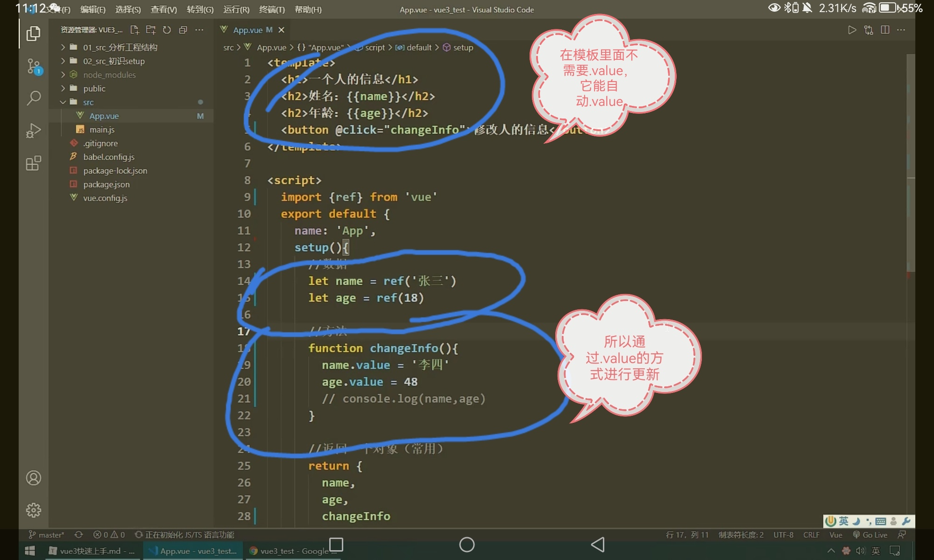Click the New File icon in explorer
Viewport: 934px width, 560px height.
click(x=134, y=30)
